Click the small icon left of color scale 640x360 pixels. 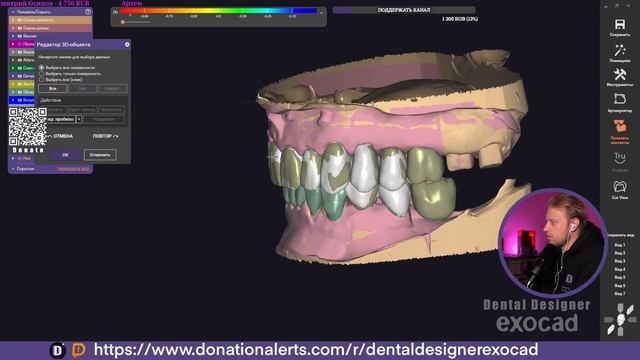tap(115, 12)
